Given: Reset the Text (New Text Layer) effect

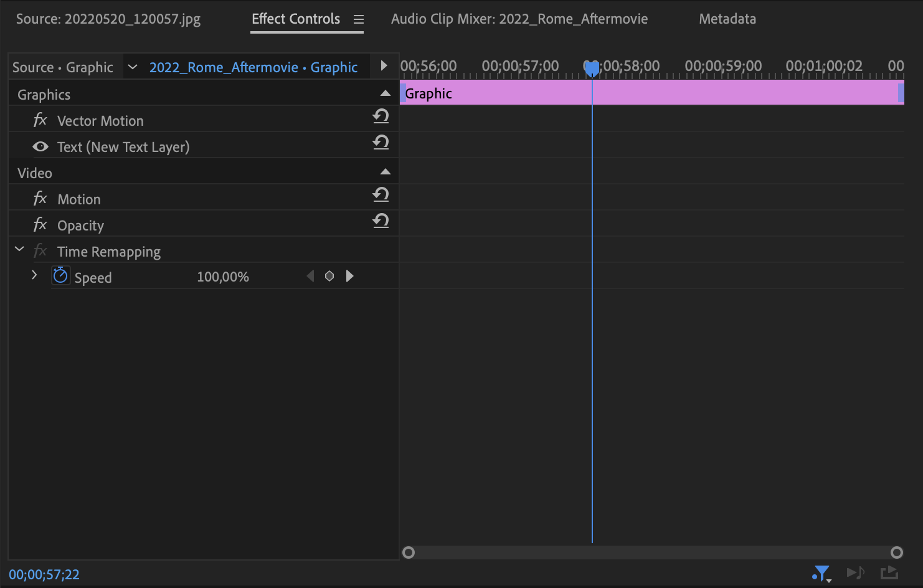Looking at the screenshot, I should (381, 143).
